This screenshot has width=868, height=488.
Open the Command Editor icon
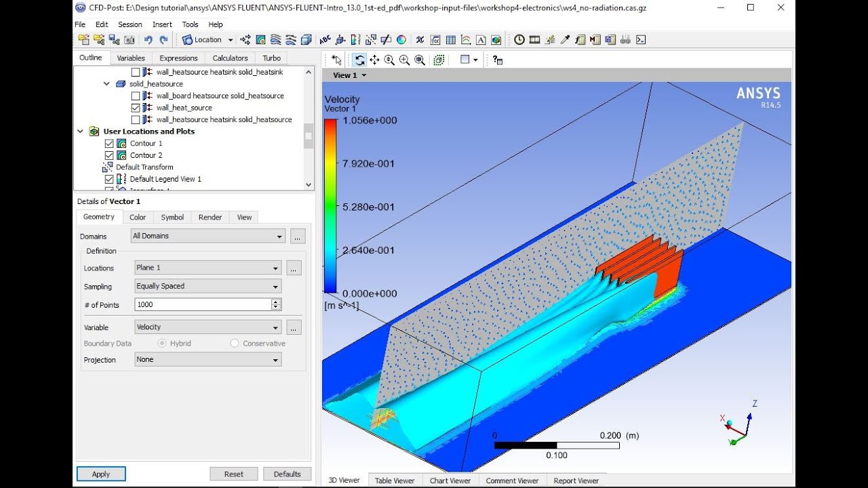point(640,40)
